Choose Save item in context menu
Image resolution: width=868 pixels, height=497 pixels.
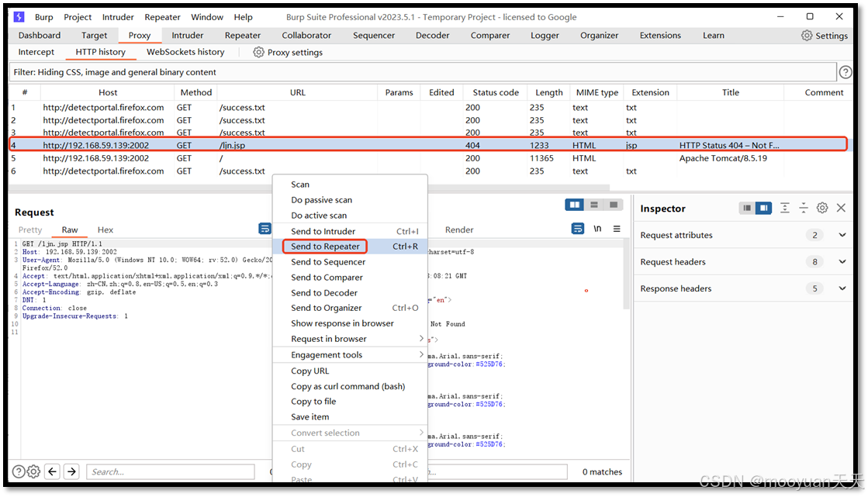tap(351, 416)
